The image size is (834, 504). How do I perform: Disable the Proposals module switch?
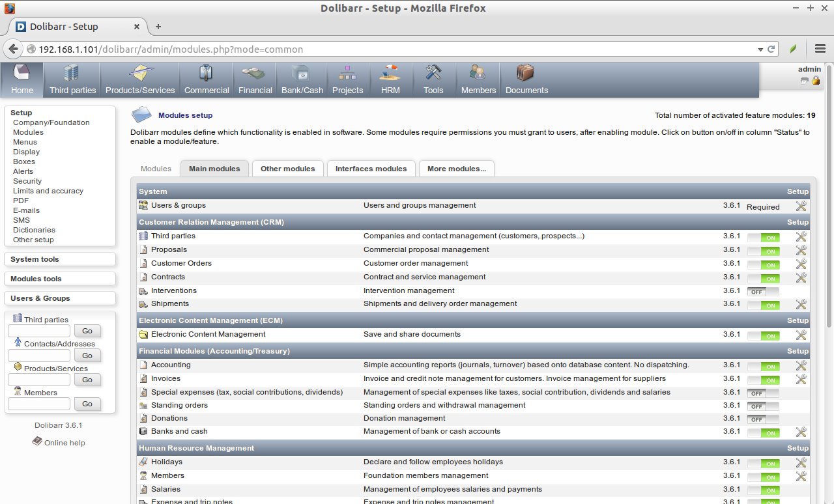tap(763, 251)
